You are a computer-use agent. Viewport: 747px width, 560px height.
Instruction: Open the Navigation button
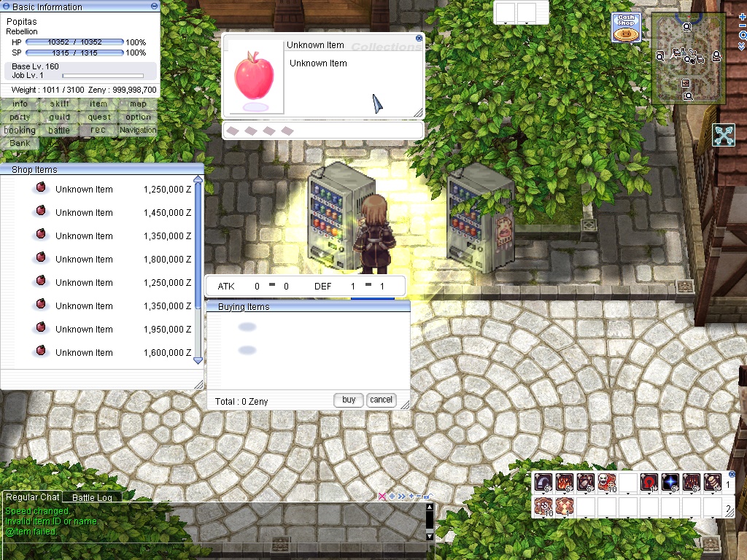pyautogui.click(x=138, y=130)
